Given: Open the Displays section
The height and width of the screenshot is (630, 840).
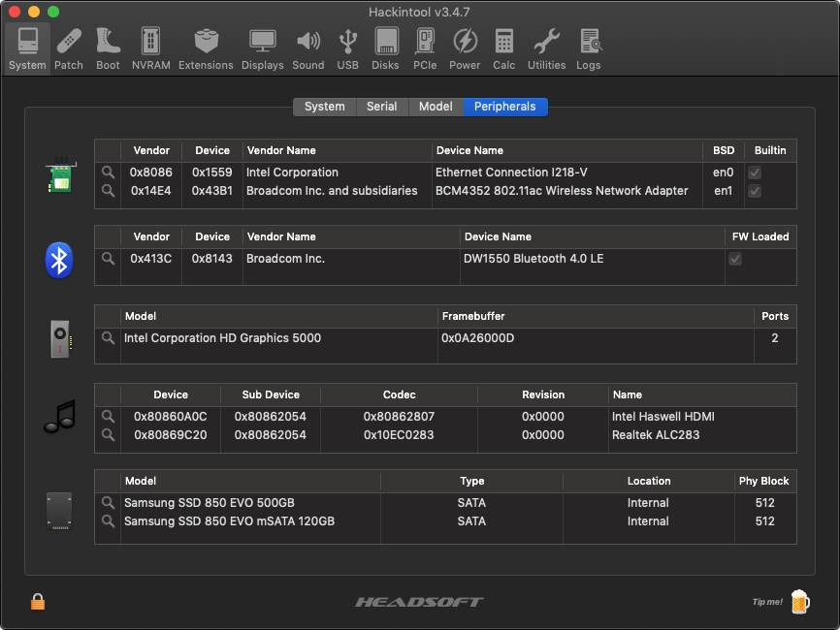Looking at the screenshot, I should pos(263,49).
